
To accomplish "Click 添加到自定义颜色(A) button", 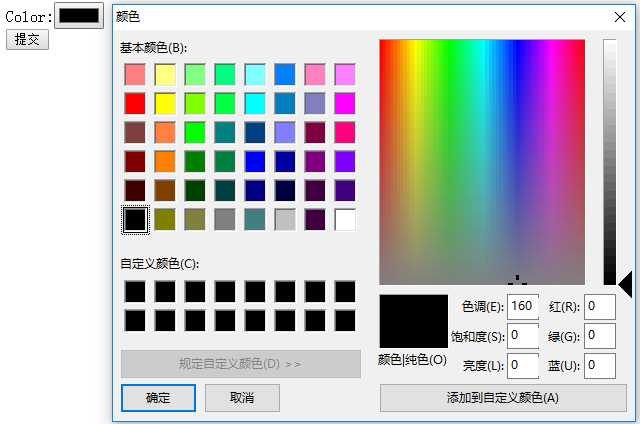I will [503, 398].
